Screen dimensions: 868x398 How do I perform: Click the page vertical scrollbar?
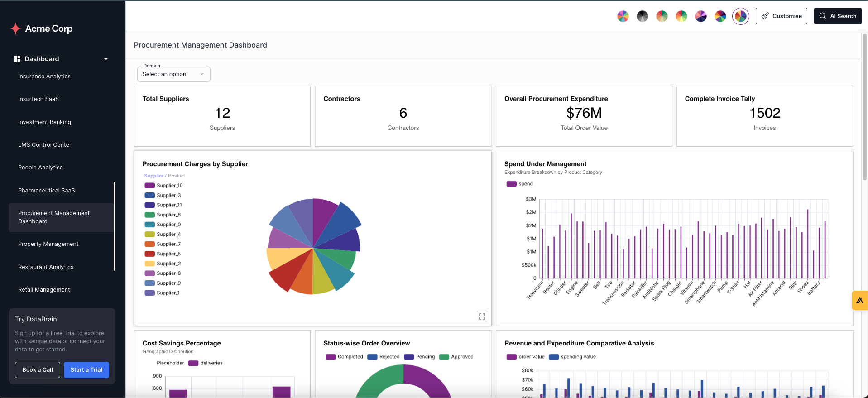tap(865, 107)
